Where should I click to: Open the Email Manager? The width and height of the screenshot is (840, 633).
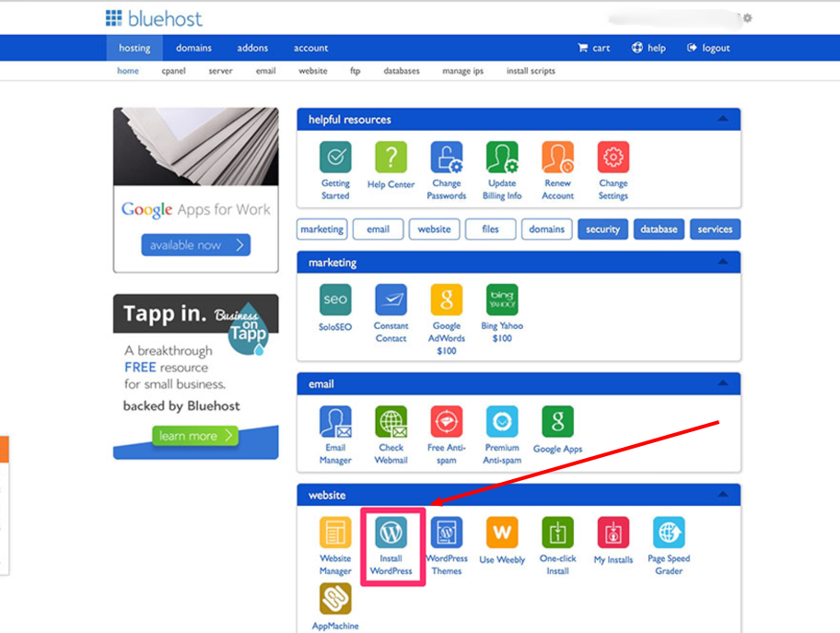coord(335,427)
